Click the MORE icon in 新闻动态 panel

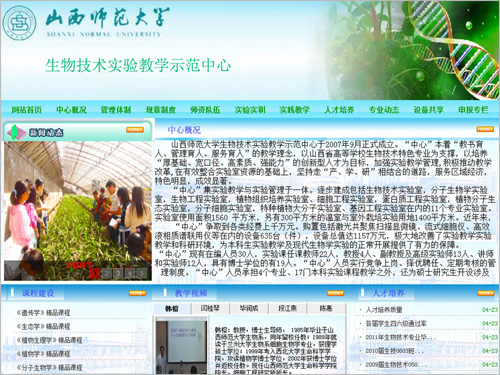coord(135,130)
